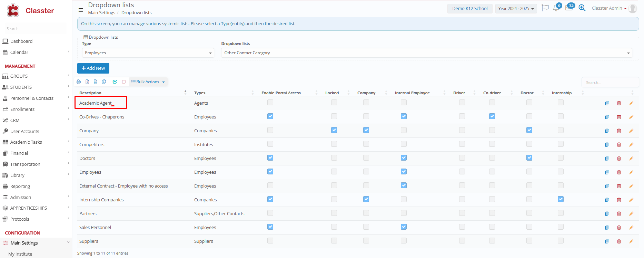Expand the Bulk Actions dropdown
This screenshot has width=644, height=258.
(148, 82)
